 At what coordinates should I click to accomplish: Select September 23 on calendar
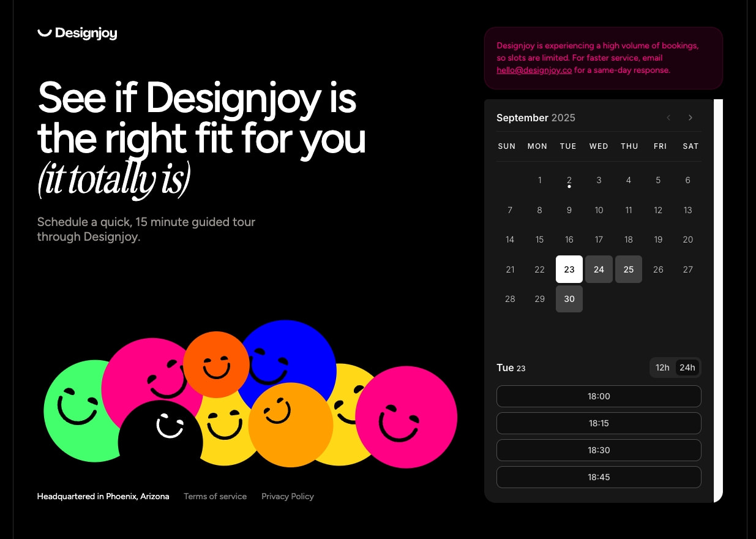click(x=569, y=269)
